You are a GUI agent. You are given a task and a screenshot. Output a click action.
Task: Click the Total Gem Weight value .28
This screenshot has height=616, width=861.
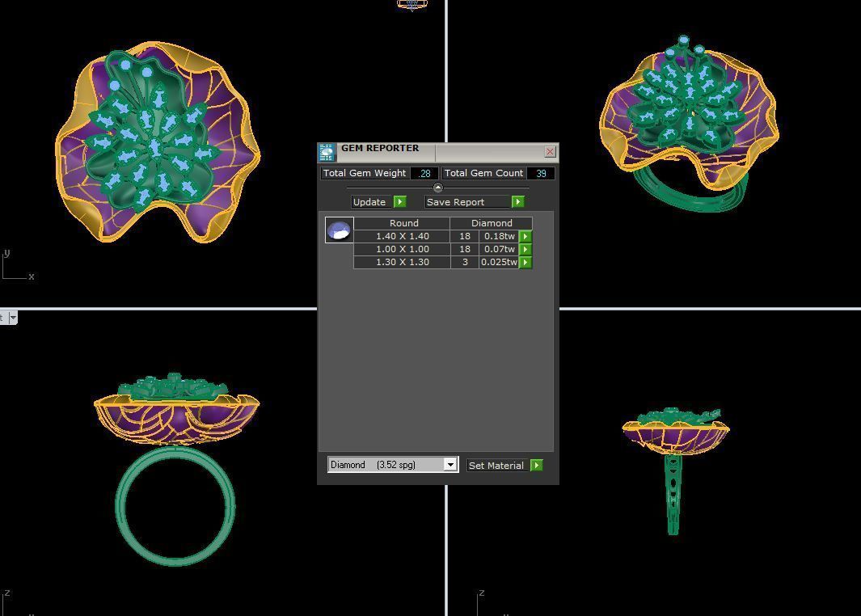coord(424,174)
